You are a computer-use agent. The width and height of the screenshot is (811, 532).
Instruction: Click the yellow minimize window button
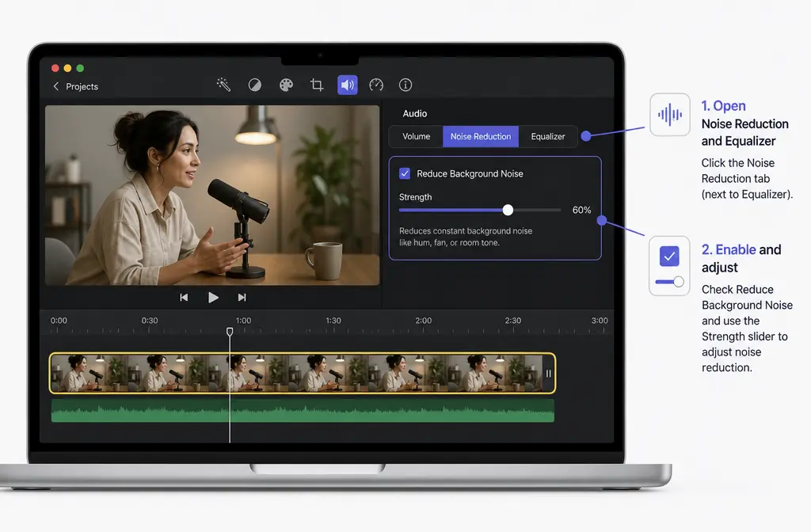click(x=68, y=68)
